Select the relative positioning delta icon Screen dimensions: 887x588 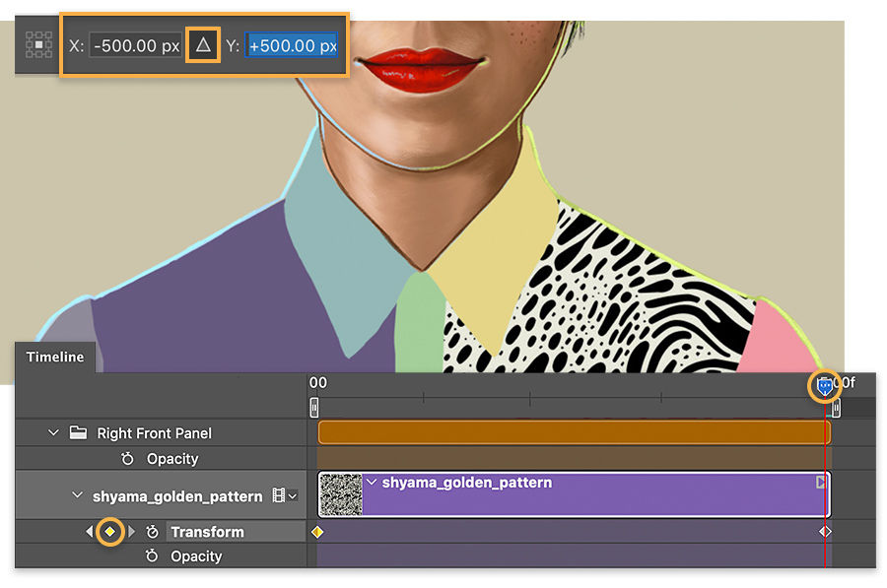(202, 44)
